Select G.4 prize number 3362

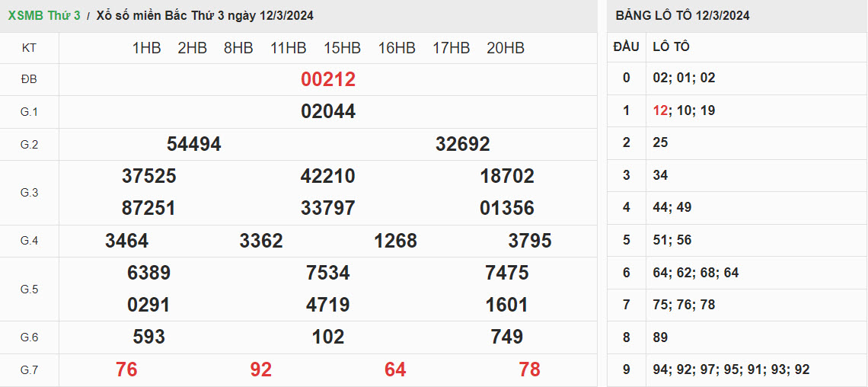(261, 241)
